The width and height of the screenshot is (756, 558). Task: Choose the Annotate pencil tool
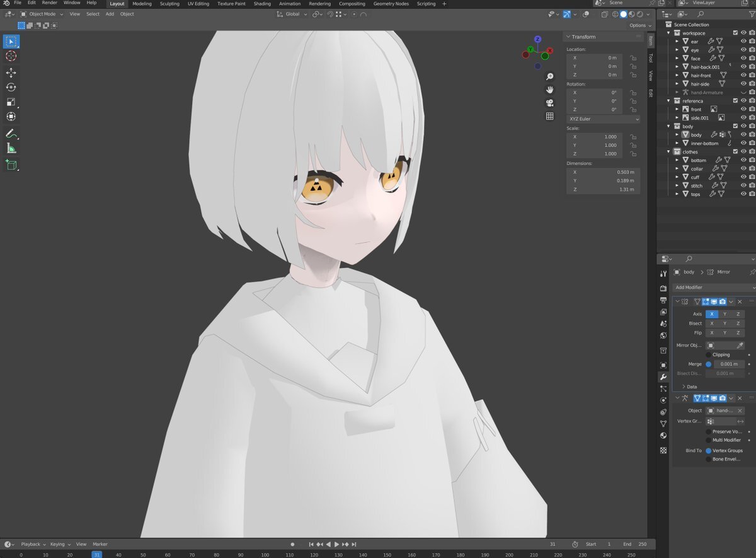[x=11, y=134]
